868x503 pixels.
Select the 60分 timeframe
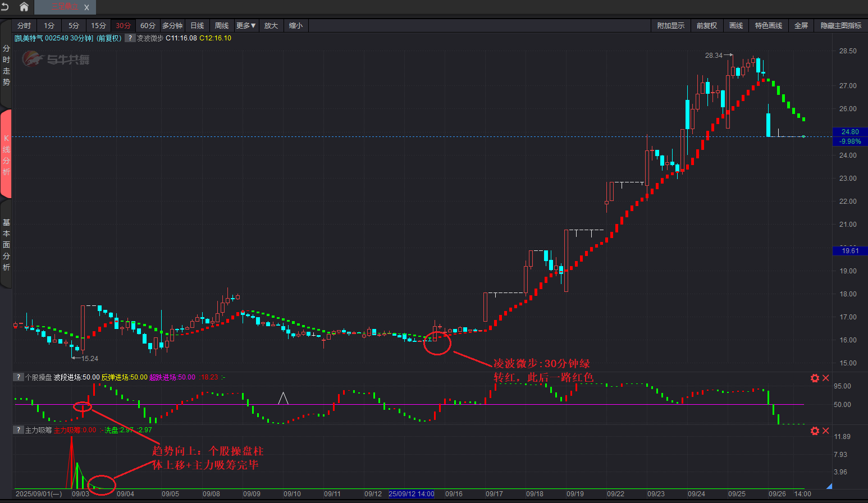pyautogui.click(x=148, y=26)
